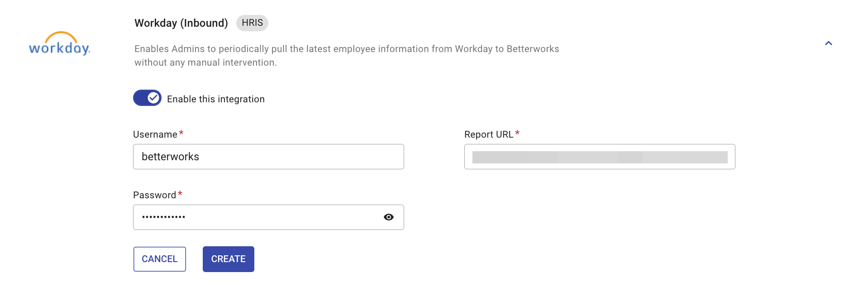868x287 pixels.
Task: Click the HRIS badge
Action: (x=252, y=23)
